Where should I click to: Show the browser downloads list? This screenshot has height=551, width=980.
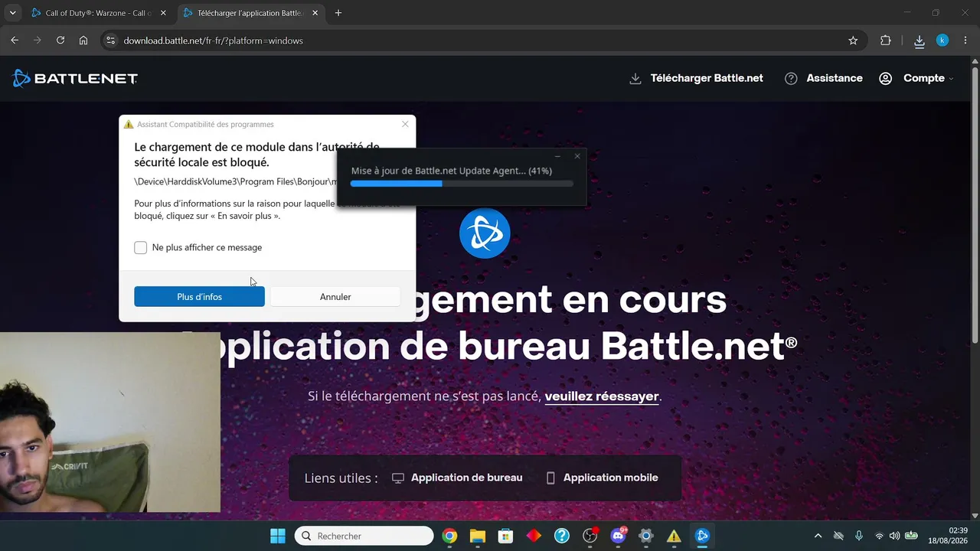(920, 41)
